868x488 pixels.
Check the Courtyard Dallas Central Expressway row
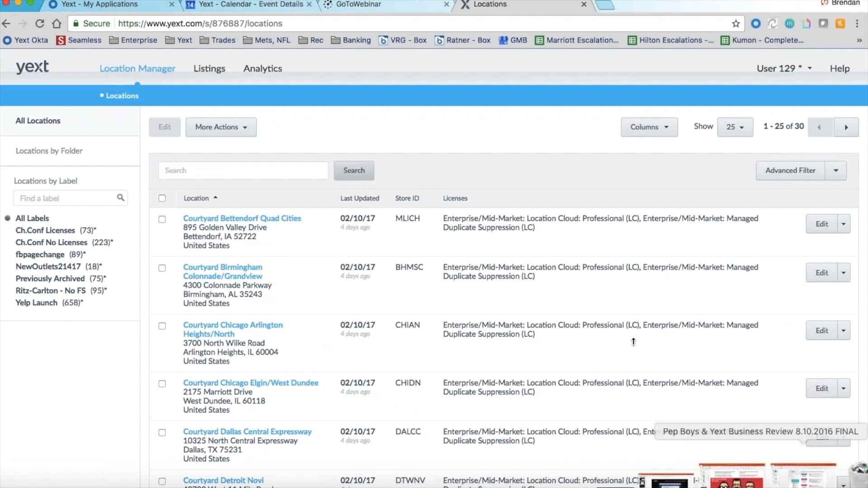click(x=162, y=432)
